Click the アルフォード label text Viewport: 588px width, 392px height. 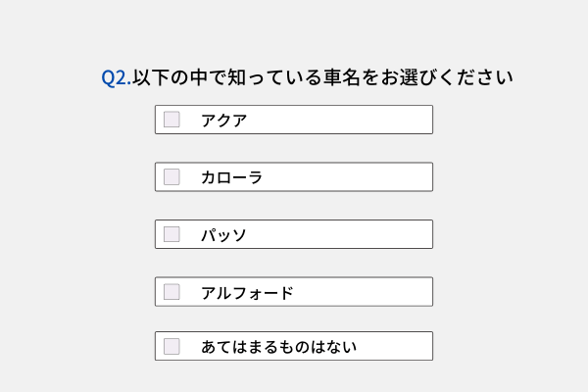(x=247, y=293)
